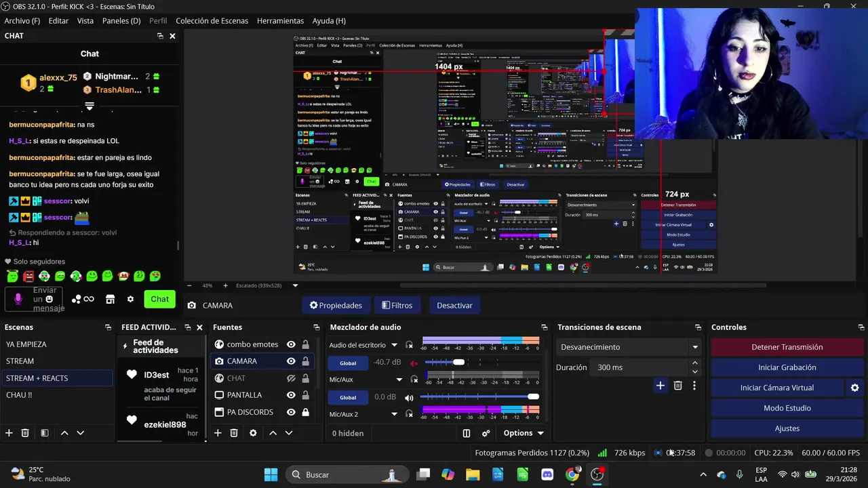Hide the PA DISCORDS source

291,412
